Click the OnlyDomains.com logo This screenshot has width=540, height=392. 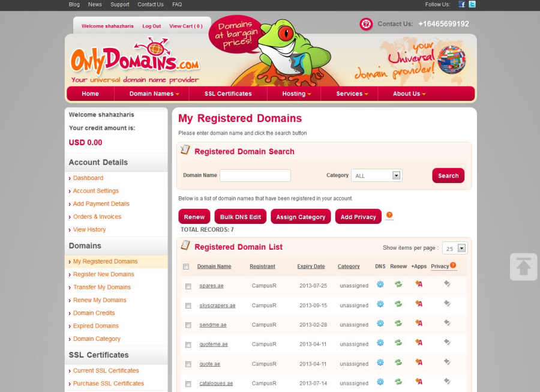[x=135, y=60]
